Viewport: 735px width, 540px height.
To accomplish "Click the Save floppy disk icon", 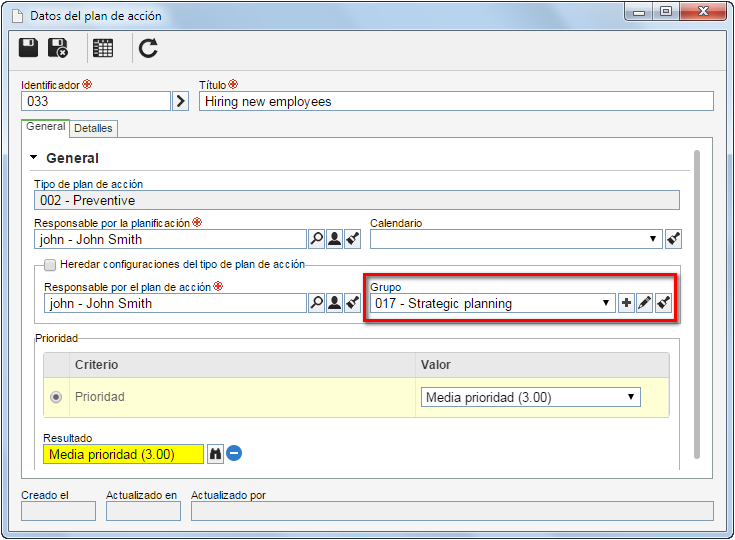I will [x=28, y=48].
